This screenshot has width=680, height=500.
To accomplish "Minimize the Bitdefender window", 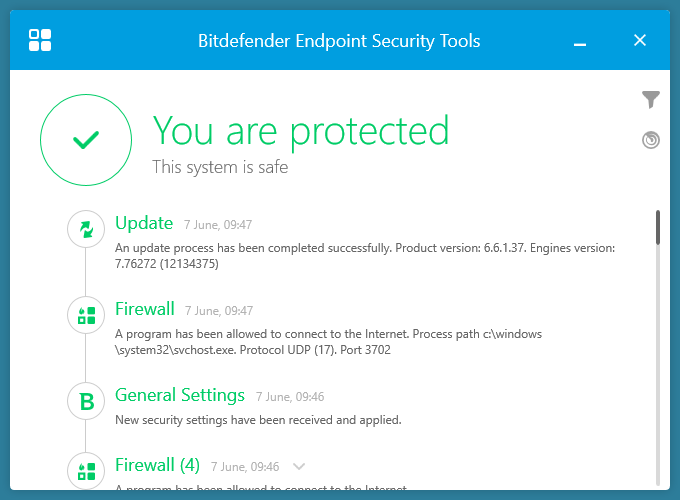I will point(580,41).
